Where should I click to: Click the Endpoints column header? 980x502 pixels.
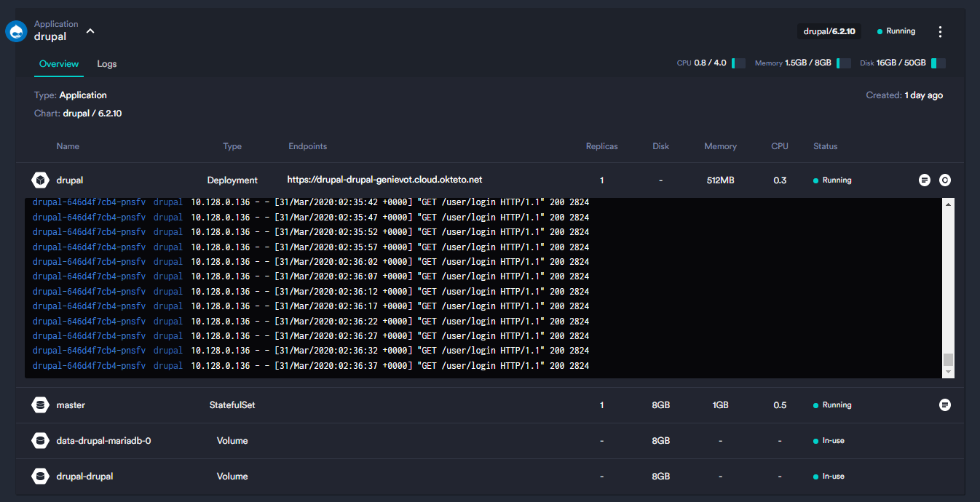[x=308, y=146]
